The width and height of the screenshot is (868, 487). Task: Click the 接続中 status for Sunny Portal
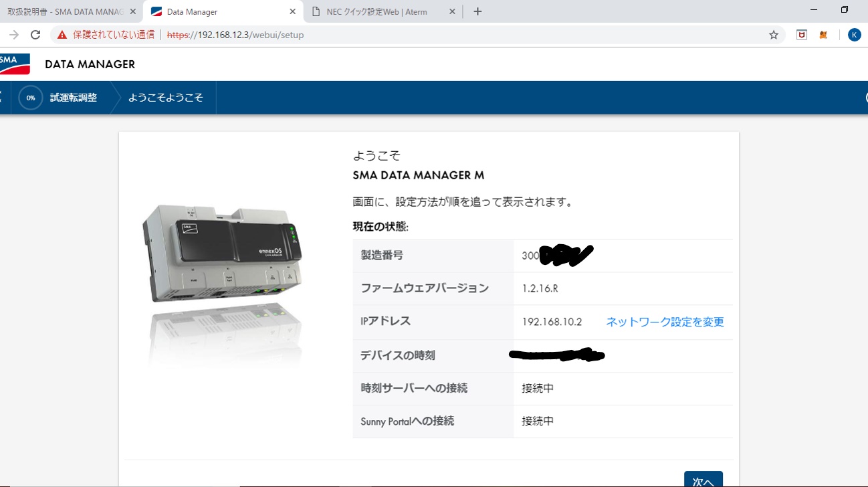pyautogui.click(x=538, y=421)
